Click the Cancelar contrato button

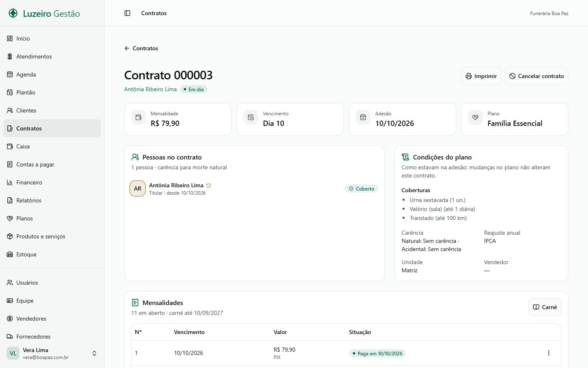tap(537, 76)
